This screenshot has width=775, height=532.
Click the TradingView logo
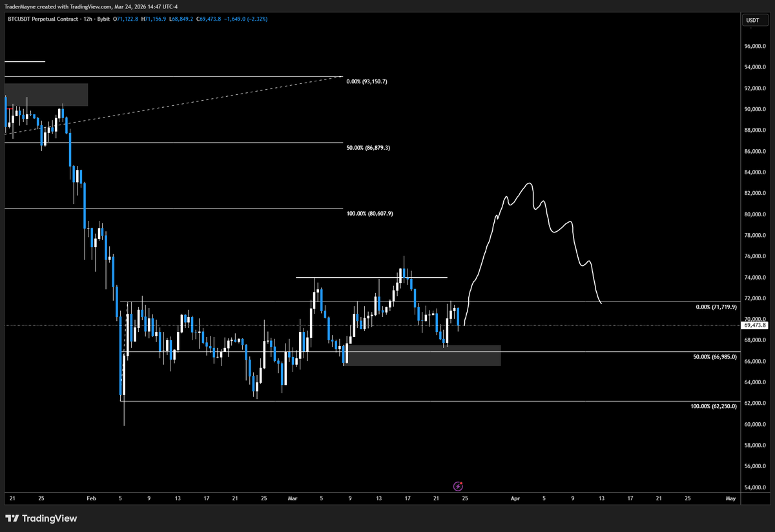[x=41, y=518]
